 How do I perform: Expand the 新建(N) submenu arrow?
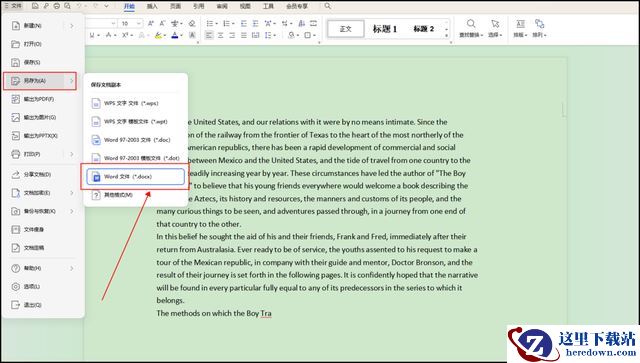71,26
